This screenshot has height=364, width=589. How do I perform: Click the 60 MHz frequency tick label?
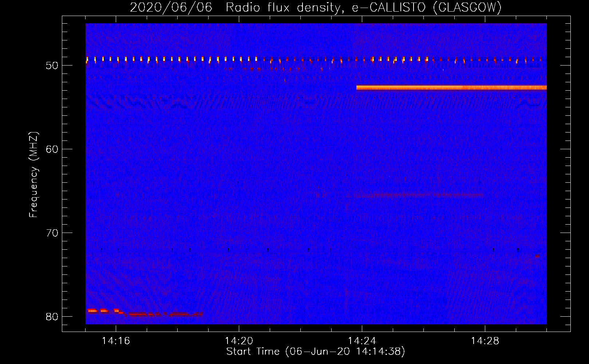52,149
